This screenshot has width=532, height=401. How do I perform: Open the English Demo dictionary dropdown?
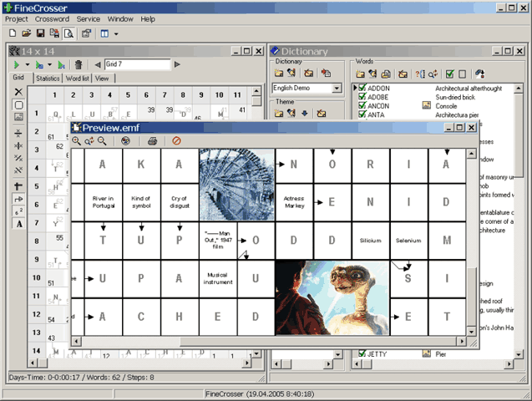[x=337, y=88]
